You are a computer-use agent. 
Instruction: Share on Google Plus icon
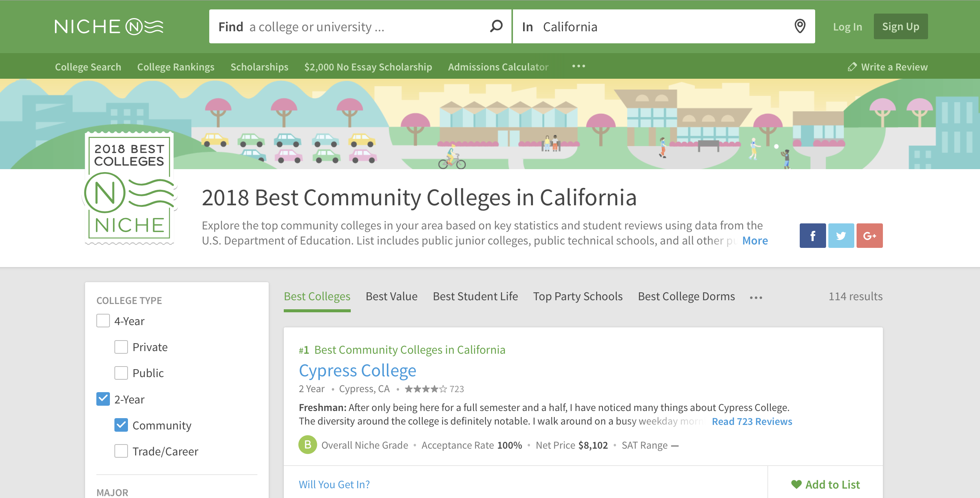[869, 236]
